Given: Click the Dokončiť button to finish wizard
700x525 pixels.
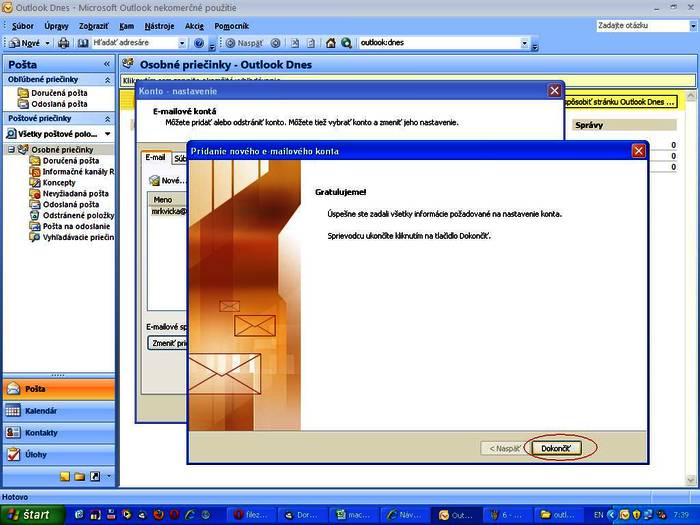Looking at the screenshot, I should (555, 448).
